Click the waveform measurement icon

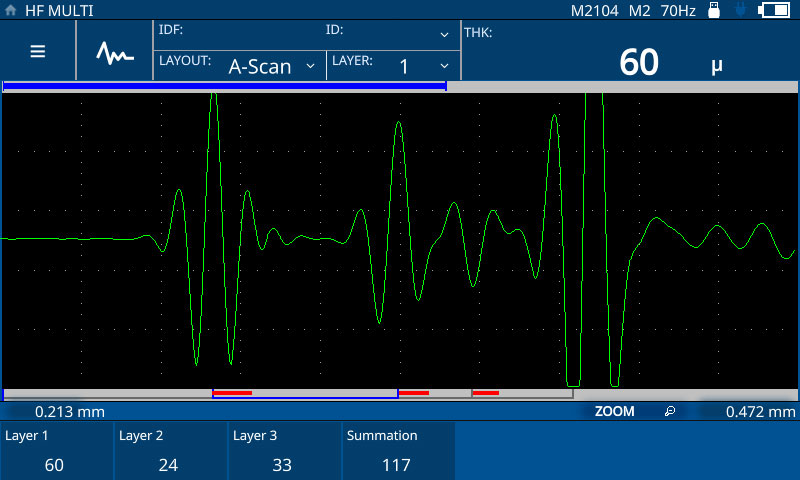(x=114, y=52)
